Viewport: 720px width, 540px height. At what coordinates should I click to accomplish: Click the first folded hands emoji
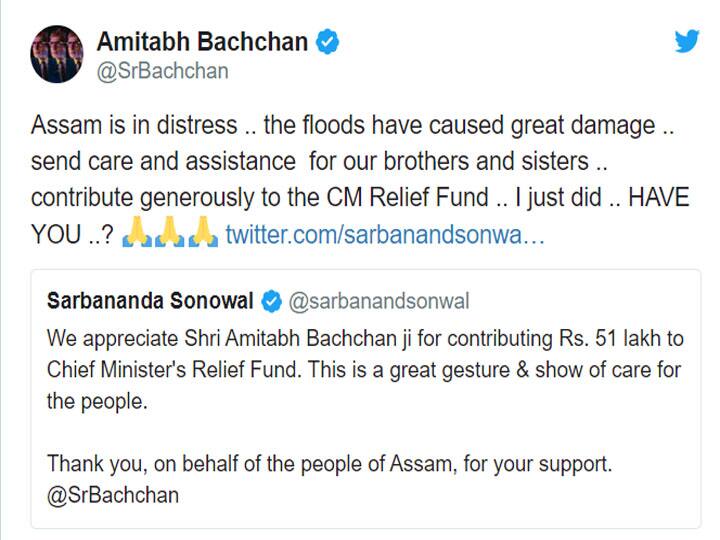[x=138, y=236]
